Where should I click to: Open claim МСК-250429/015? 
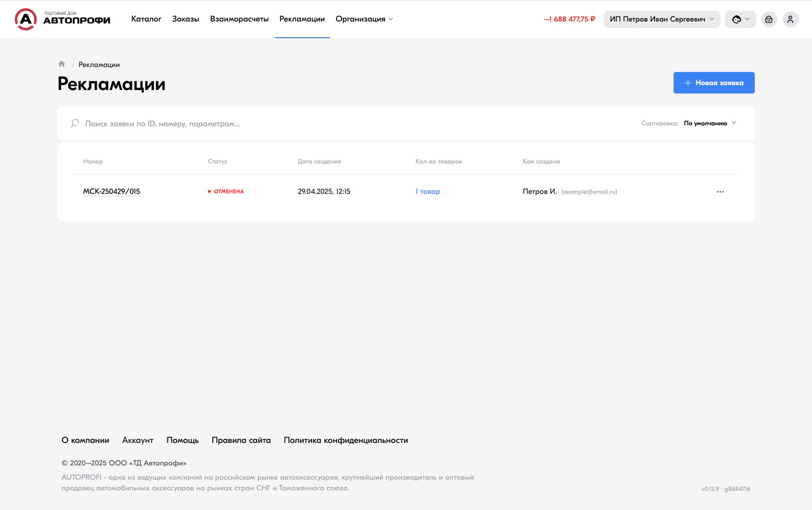pyautogui.click(x=112, y=192)
